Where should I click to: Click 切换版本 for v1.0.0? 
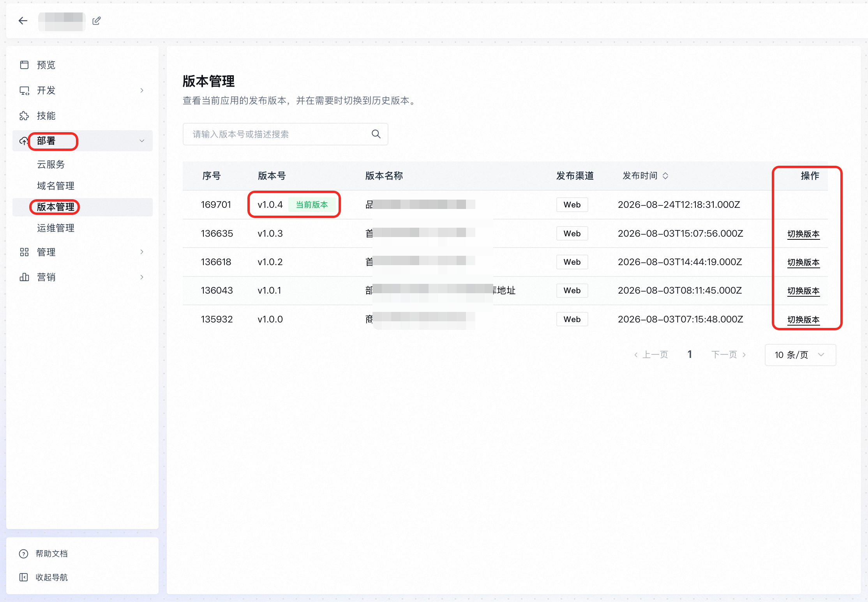(803, 320)
